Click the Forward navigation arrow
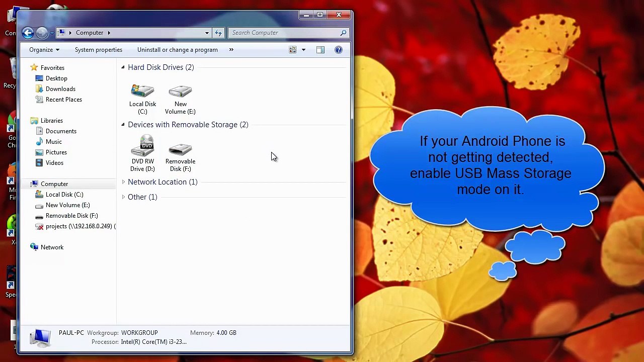644x362 pixels. tap(42, 33)
